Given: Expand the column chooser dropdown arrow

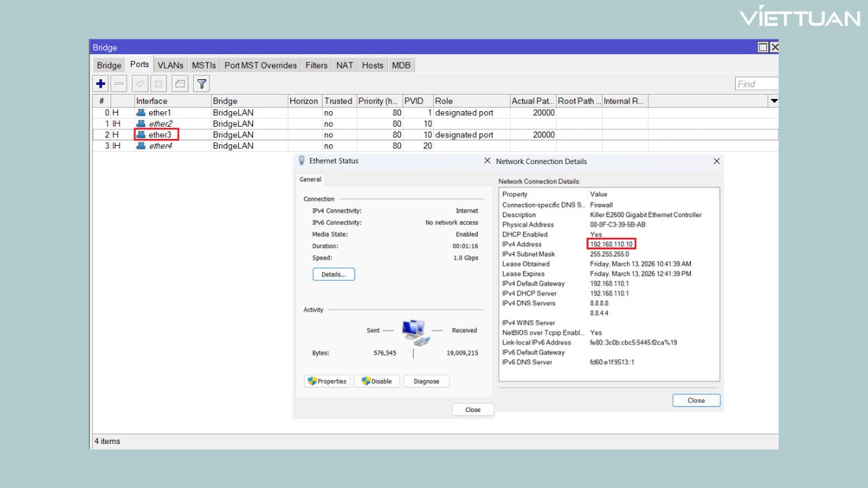Looking at the screenshot, I should [x=774, y=101].
